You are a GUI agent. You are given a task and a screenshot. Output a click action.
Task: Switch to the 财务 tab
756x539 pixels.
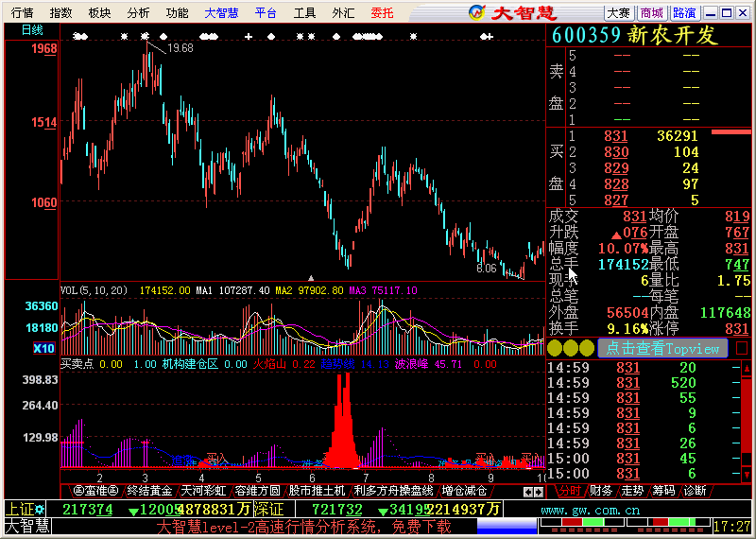pos(602,491)
